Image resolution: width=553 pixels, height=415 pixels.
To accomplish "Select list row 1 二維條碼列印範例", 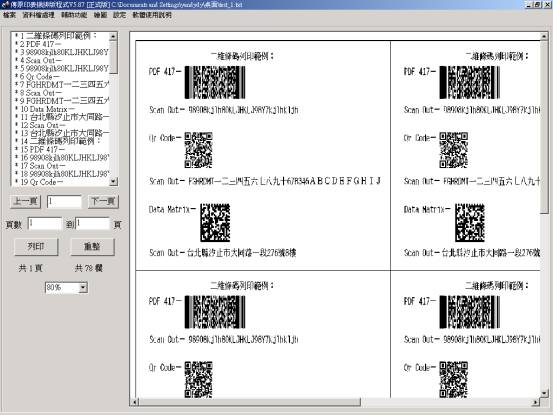I will 61,36.
